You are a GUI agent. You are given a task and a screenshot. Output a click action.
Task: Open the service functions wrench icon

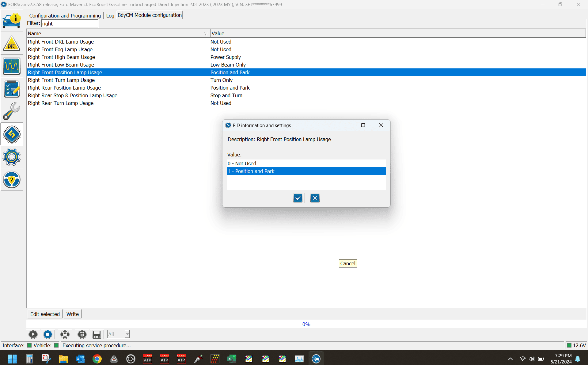click(x=12, y=111)
